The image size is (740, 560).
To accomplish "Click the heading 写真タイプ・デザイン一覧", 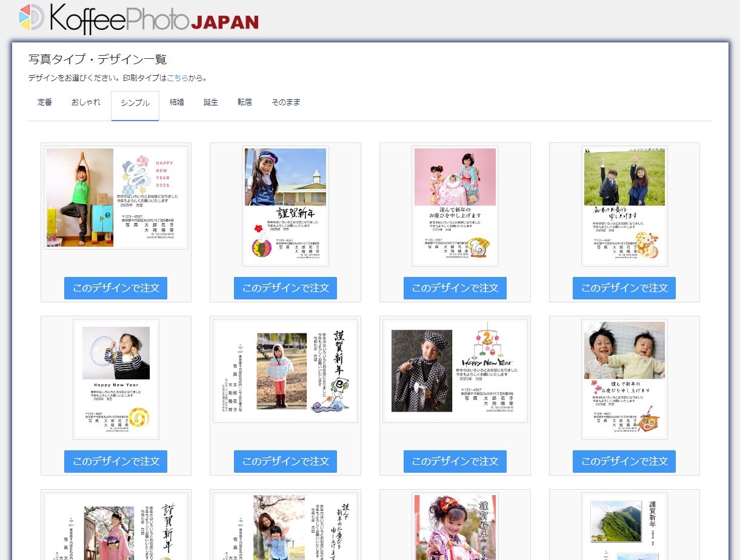I will coord(98,59).
